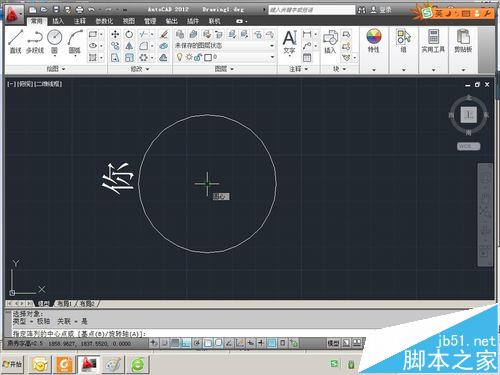Screen dimensions: 500x375
Task: Toggle Object Snap in status bar
Action: pos(208,342)
